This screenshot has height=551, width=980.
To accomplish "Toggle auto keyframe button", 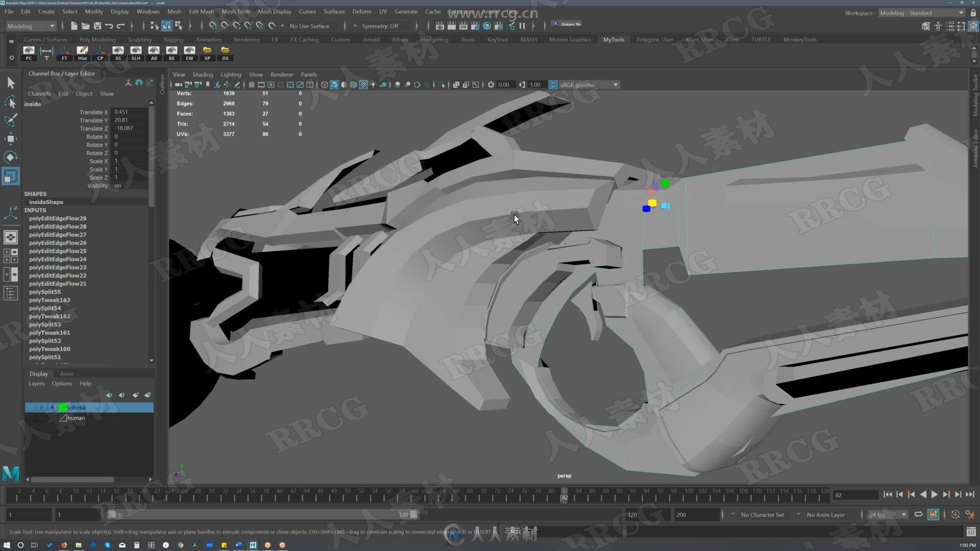I will [955, 514].
